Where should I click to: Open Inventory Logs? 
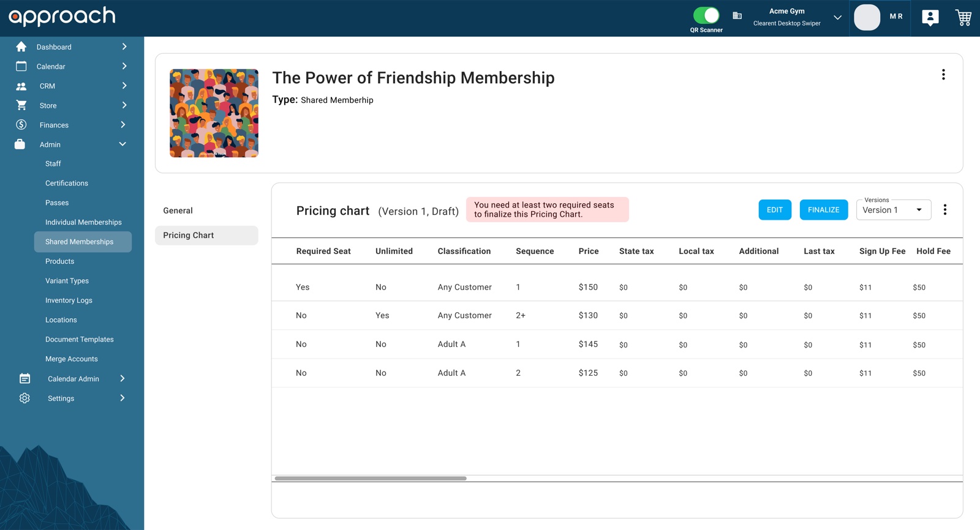69,300
